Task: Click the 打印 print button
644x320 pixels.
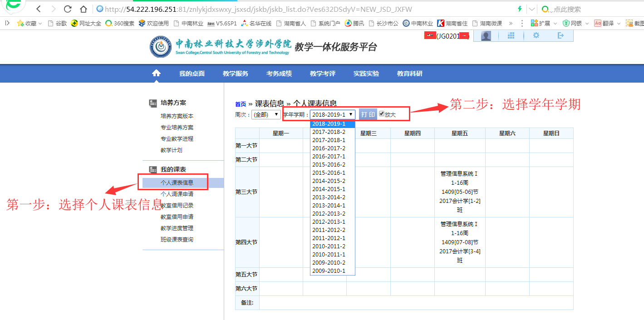Action: pos(368,114)
